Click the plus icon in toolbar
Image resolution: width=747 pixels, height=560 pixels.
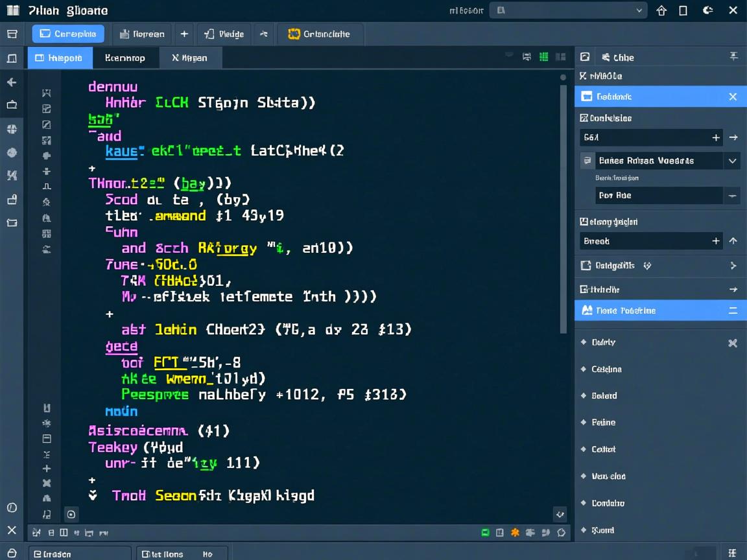(x=184, y=34)
